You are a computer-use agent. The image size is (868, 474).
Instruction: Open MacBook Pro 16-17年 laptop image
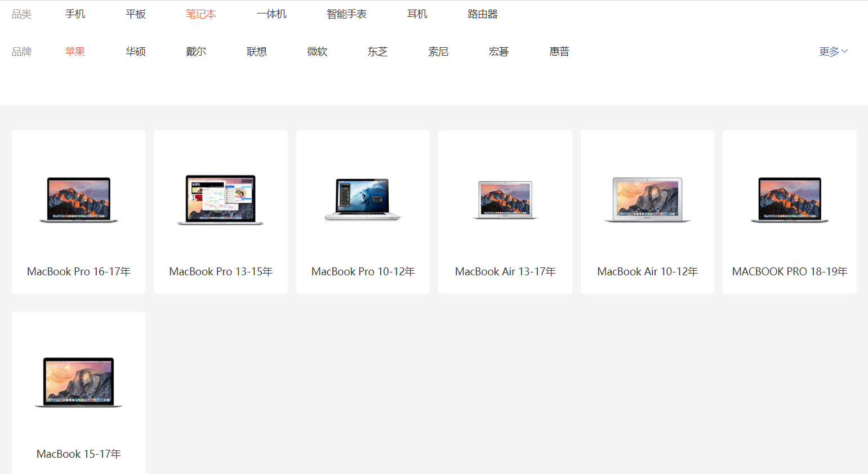point(78,200)
